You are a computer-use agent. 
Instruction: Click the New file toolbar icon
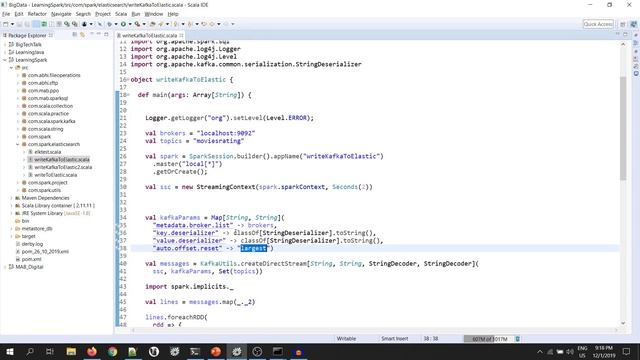click(x=6, y=24)
